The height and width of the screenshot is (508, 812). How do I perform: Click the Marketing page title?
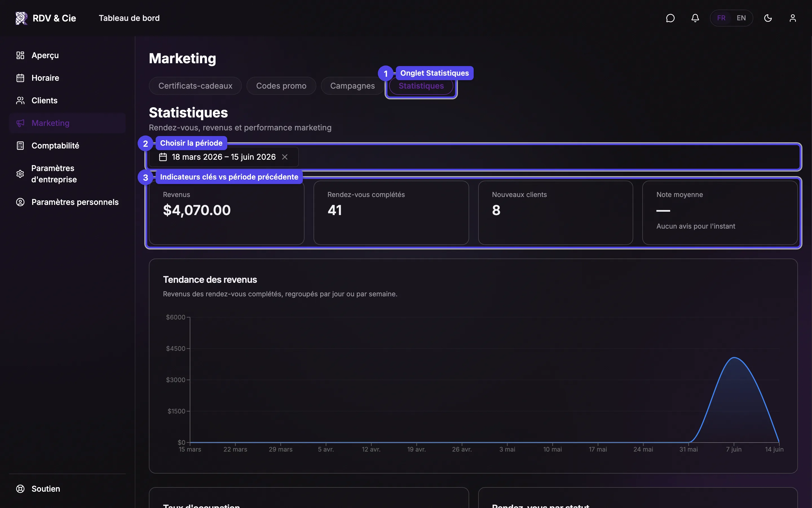182,58
